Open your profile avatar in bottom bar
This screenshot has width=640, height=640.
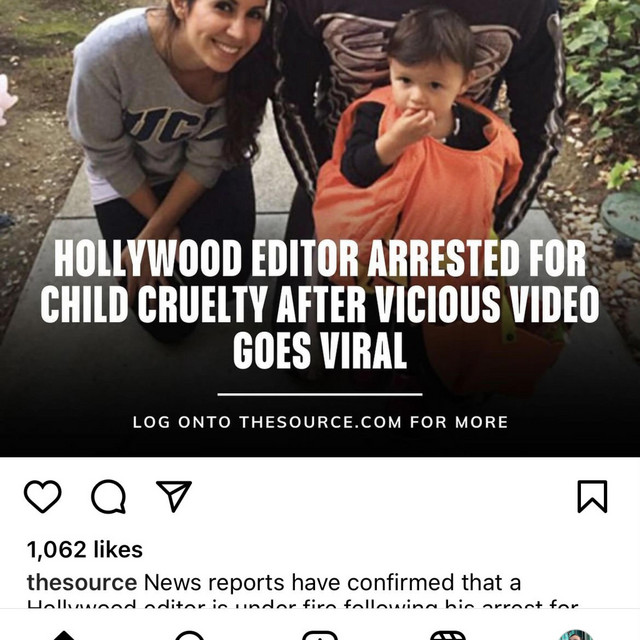tap(576, 635)
